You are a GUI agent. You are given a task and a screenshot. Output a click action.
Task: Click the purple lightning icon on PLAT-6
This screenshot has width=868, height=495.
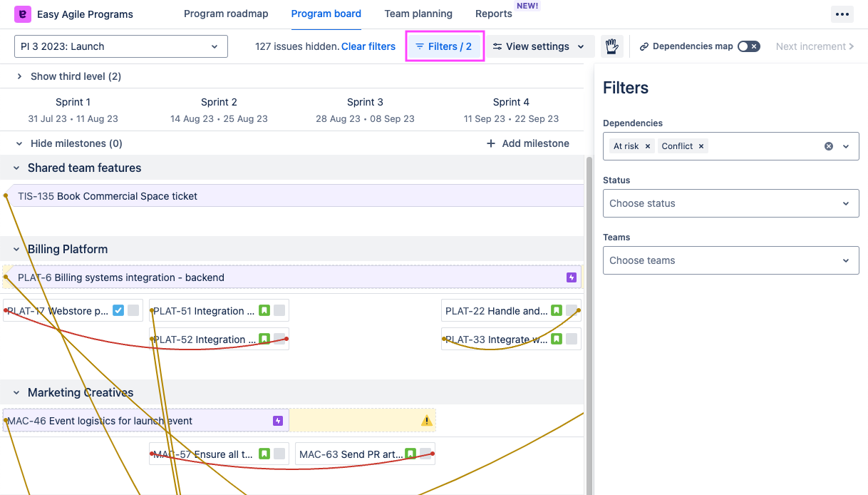pos(571,277)
